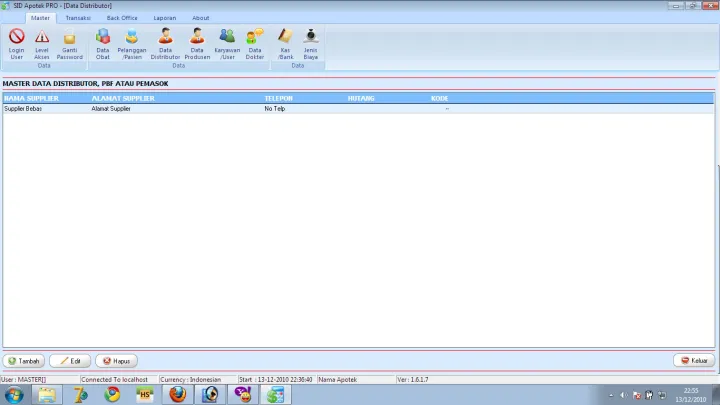Open the Data Dokter module
Screen dimensions: 720x405
coord(255,44)
